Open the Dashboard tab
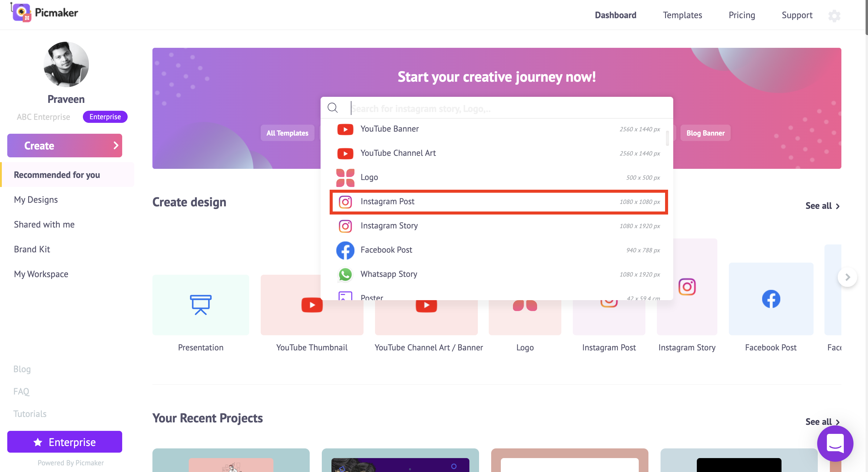 615,15
